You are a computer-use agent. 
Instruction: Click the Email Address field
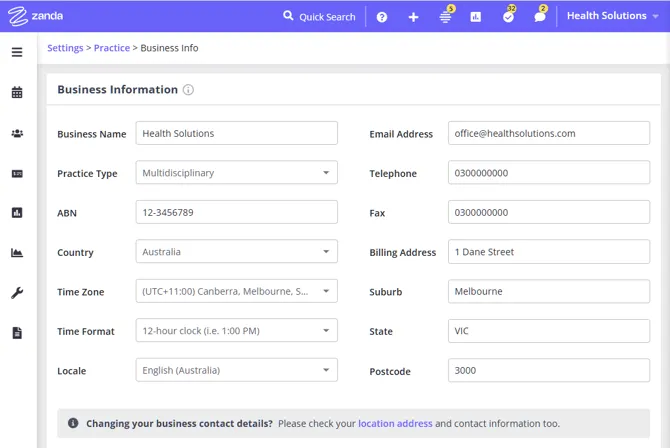pyautogui.click(x=549, y=133)
